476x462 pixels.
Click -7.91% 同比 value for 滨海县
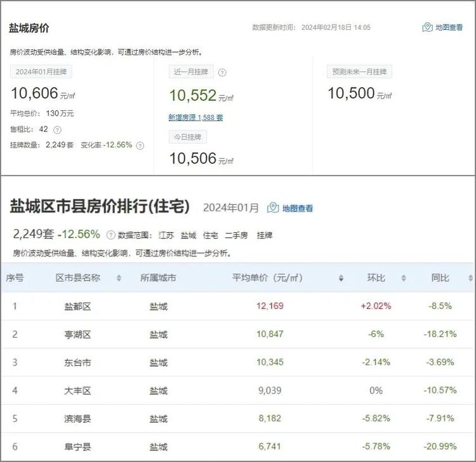tap(440, 418)
